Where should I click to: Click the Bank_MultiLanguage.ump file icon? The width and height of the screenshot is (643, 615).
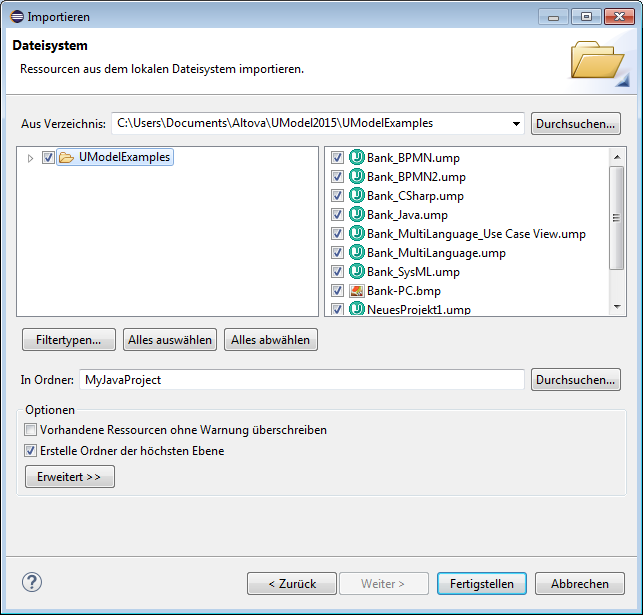pyautogui.click(x=356, y=253)
